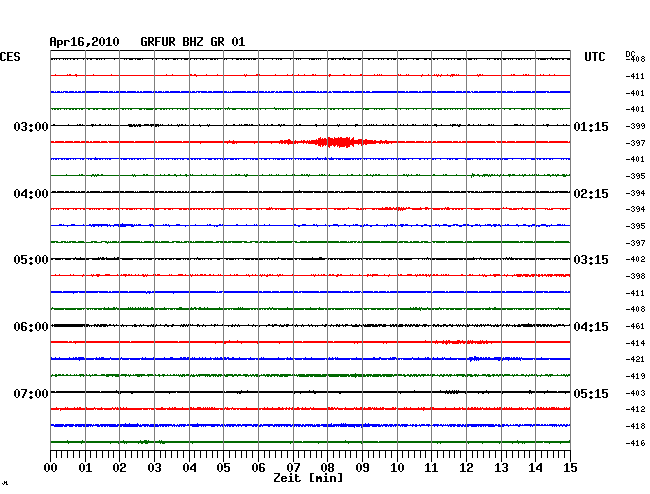Select x-axis minute label 05
650x494 pixels.
pos(223,468)
